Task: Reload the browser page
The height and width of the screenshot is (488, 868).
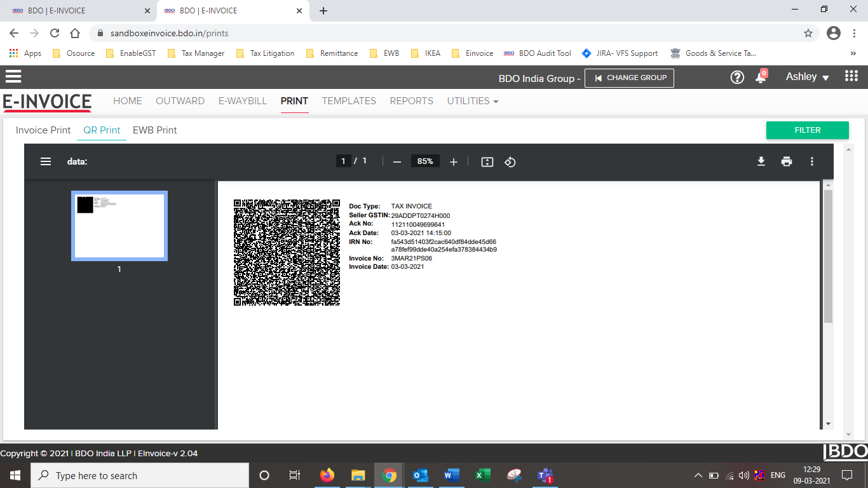Action: coord(55,33)
